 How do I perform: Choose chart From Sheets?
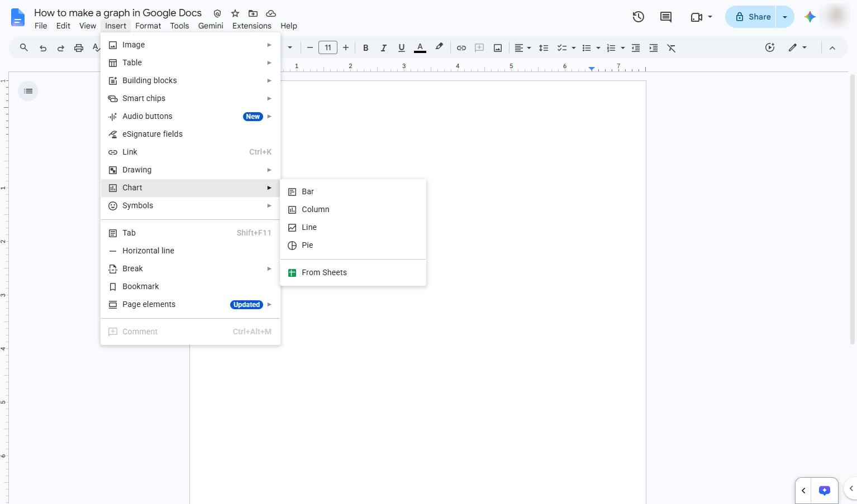[x=353, y=272]
